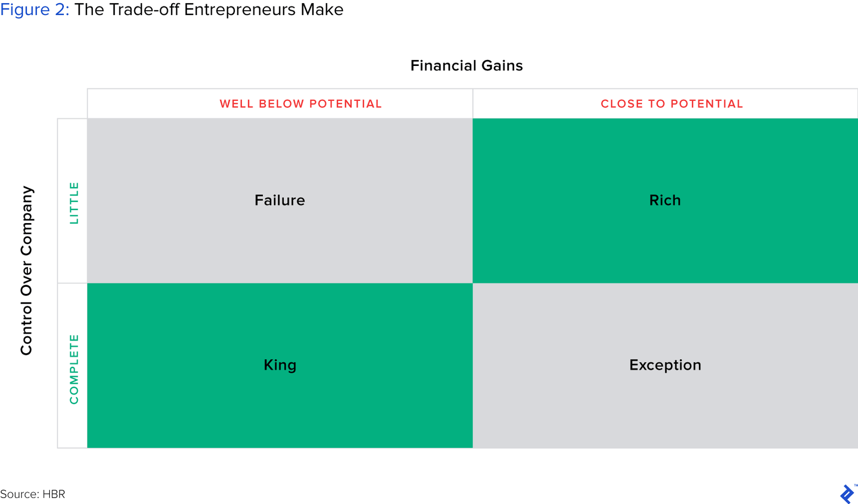Click the 'LITTLE' row header
This screenshot has height=504, width=858.
coord(74,203)
